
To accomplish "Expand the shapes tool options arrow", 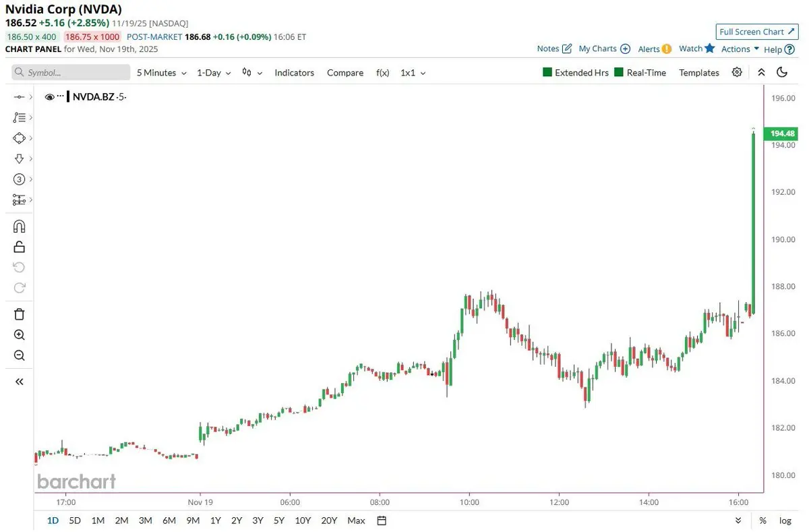I will coord(30,138).
